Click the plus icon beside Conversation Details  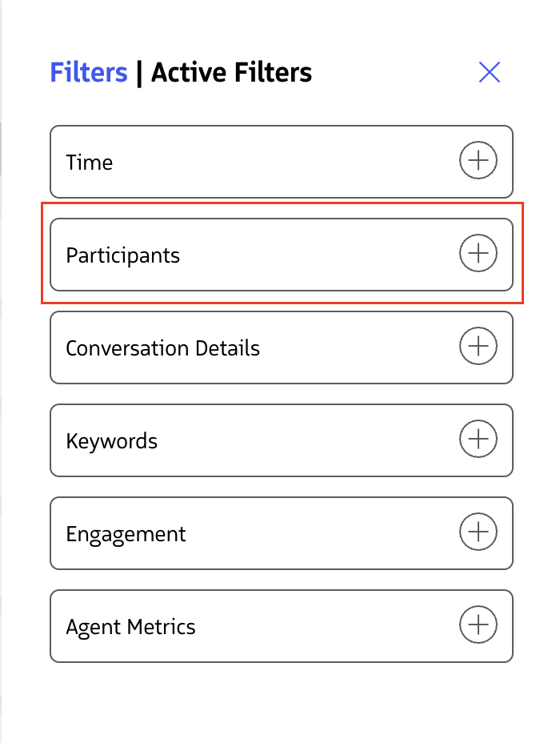[478, 346]
